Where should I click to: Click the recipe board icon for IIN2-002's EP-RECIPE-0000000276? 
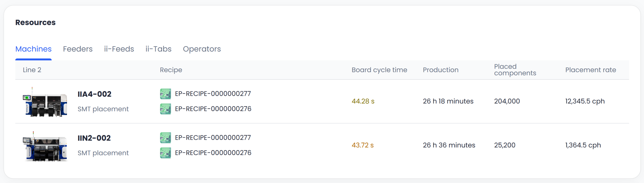click(x=165, y=153)
